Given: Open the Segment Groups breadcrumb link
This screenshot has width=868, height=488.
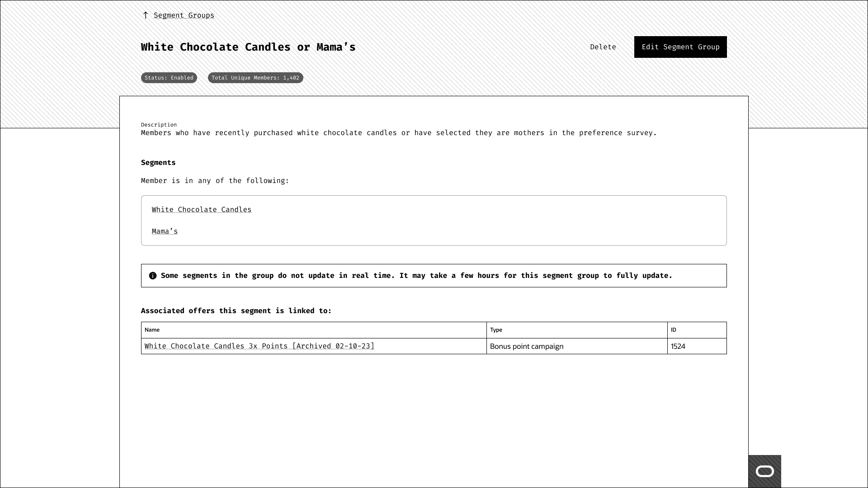Looking at the screenshot, I should (184, 15).
